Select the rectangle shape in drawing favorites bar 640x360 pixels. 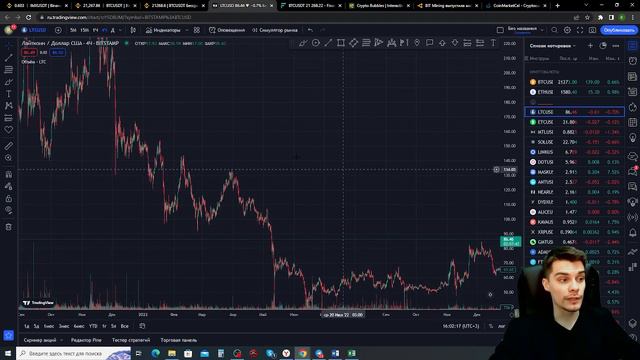tap(341, 43)
